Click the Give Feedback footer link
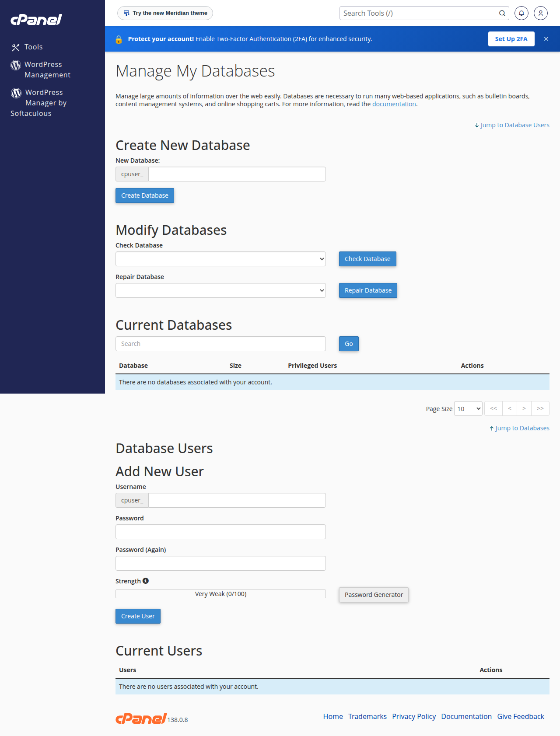Viewport: 560px width, 736px height. (521, 716)
